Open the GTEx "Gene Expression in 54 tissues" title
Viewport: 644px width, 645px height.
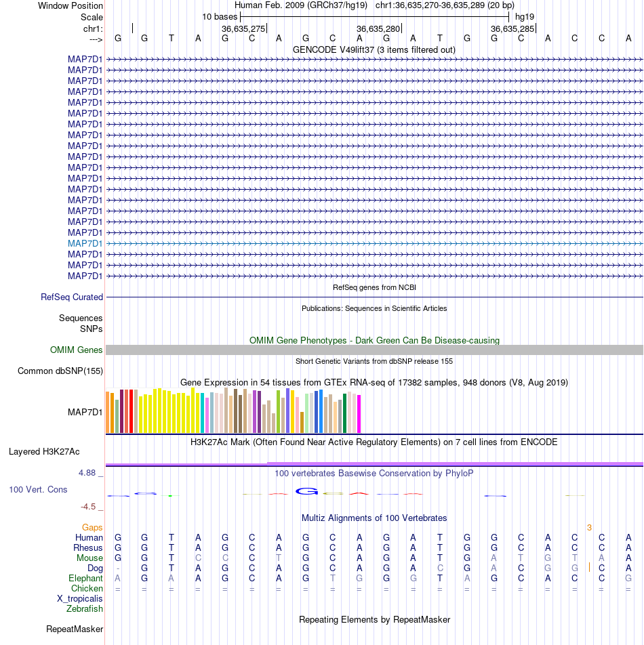point(374,383)
